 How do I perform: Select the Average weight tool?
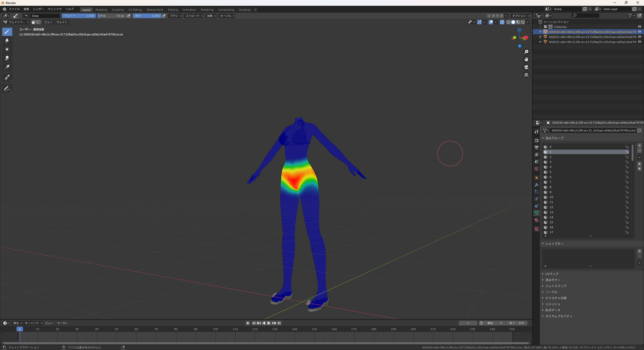click(x=7, y=49)
